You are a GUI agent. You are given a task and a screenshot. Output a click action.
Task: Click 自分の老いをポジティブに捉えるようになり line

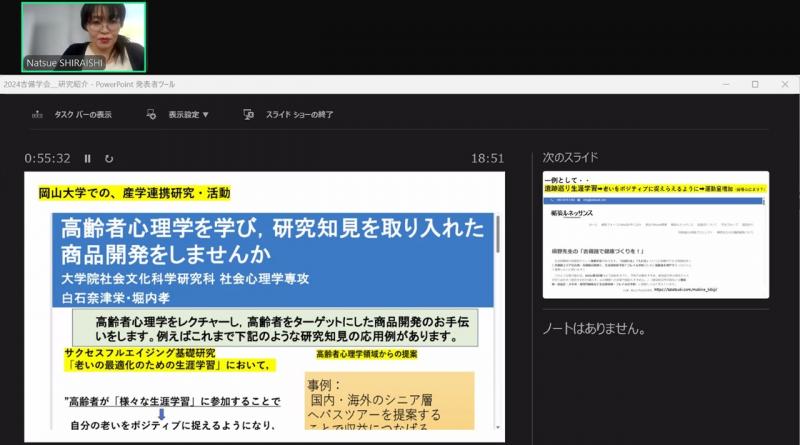(173, 425)
